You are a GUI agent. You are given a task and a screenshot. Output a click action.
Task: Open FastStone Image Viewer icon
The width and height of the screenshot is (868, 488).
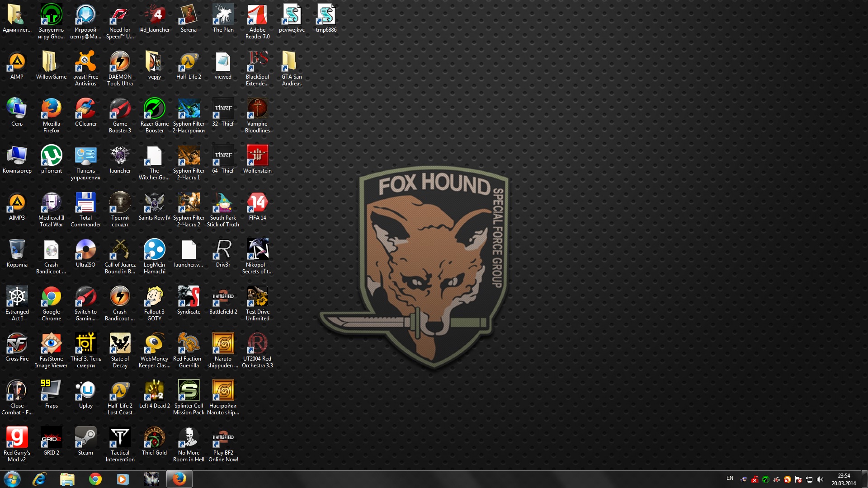(51, 350)
